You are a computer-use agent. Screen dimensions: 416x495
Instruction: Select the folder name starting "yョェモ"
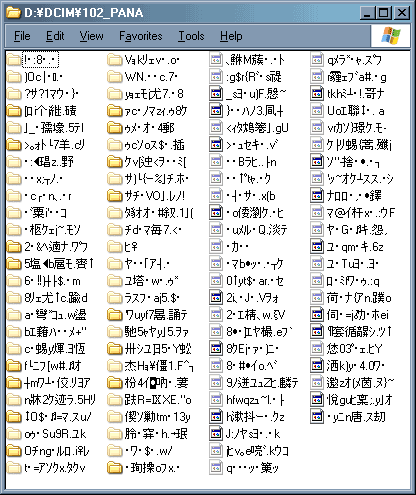[x=154, y=94]
